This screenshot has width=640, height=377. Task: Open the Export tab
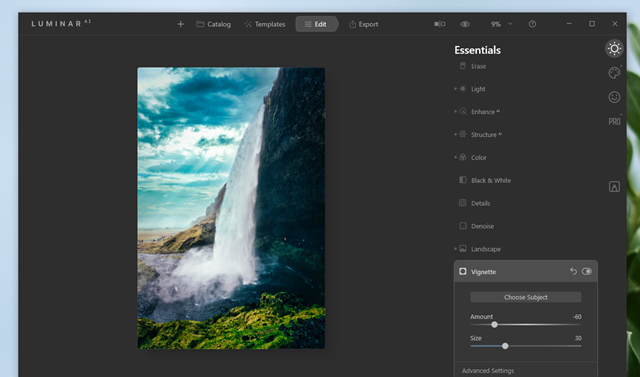click(364, 24)
